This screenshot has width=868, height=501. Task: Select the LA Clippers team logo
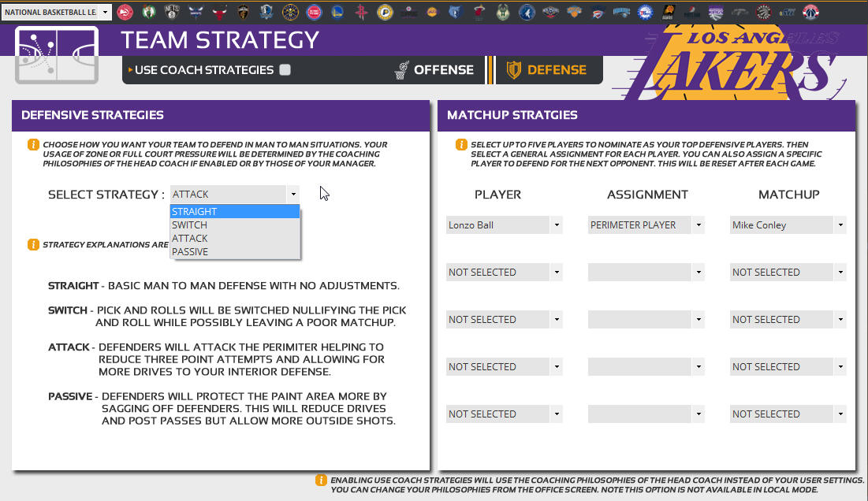[x=408, y=12]
